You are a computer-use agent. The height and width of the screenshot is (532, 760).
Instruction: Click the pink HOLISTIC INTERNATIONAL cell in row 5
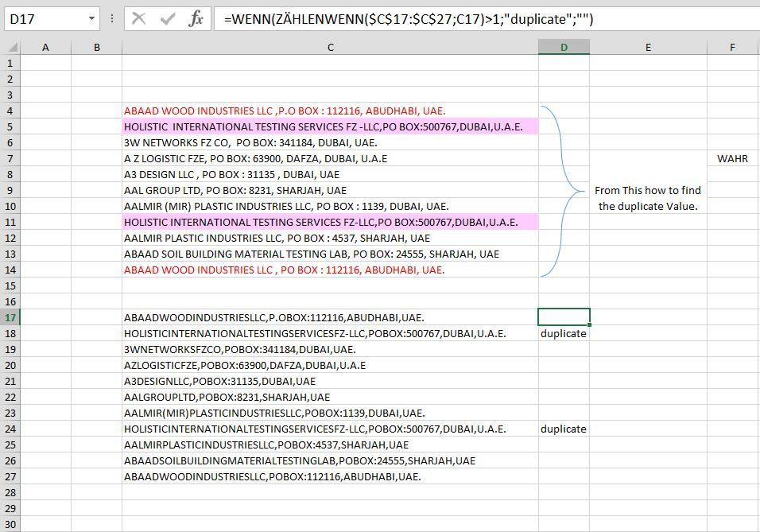click(330, 126)
